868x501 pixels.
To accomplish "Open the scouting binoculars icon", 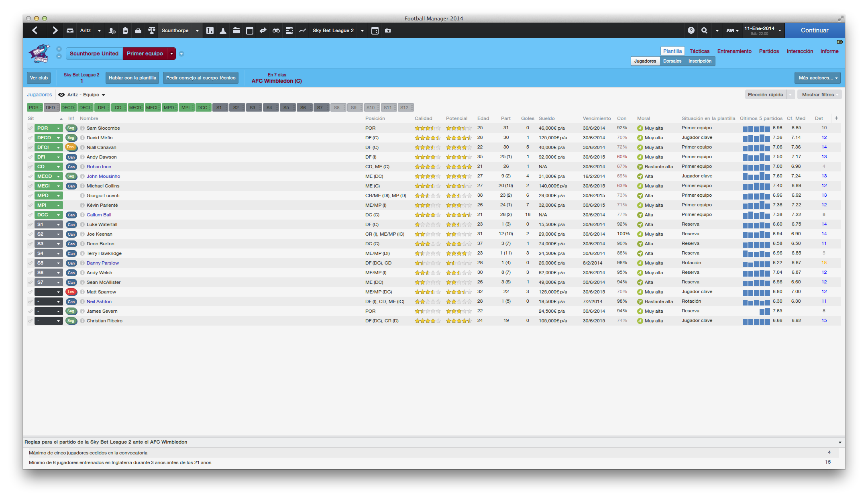I will [x=276, y=31].
